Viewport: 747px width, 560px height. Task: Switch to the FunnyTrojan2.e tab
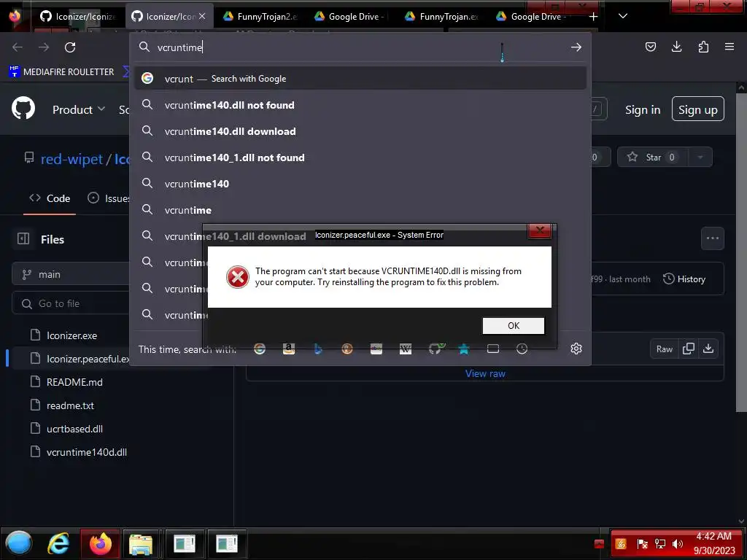[260, 17]
